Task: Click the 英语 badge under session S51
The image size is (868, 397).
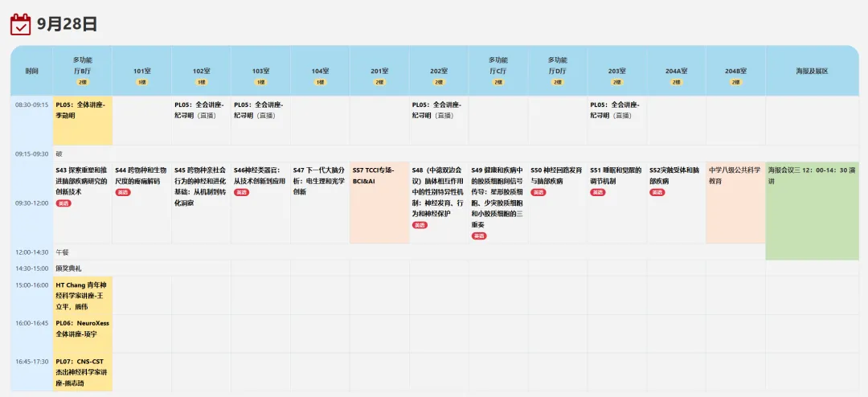Action: pyautogui.click(x=598, y=193)
